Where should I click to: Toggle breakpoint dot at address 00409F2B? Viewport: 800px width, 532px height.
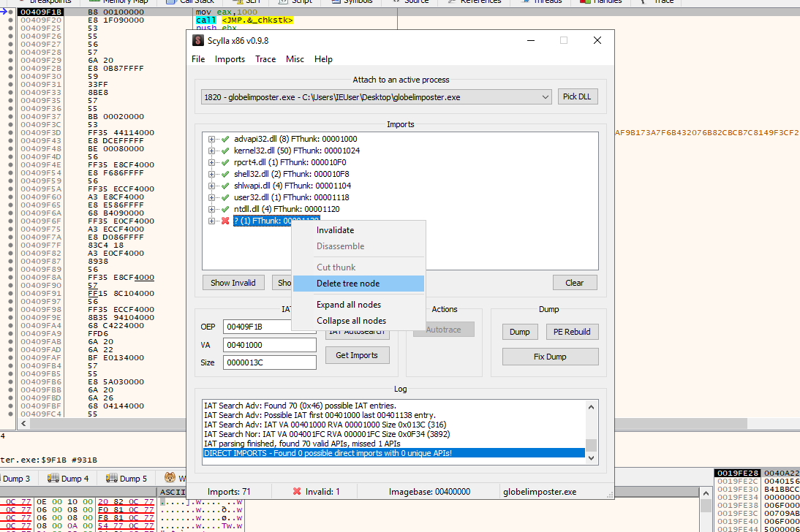(10, 69)
